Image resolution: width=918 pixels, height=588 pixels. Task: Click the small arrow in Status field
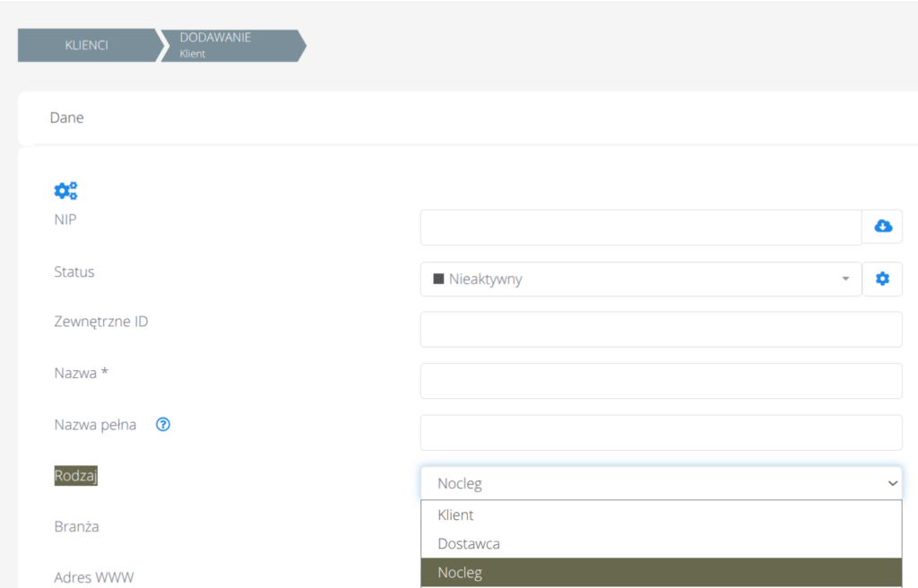click(844, 279)
